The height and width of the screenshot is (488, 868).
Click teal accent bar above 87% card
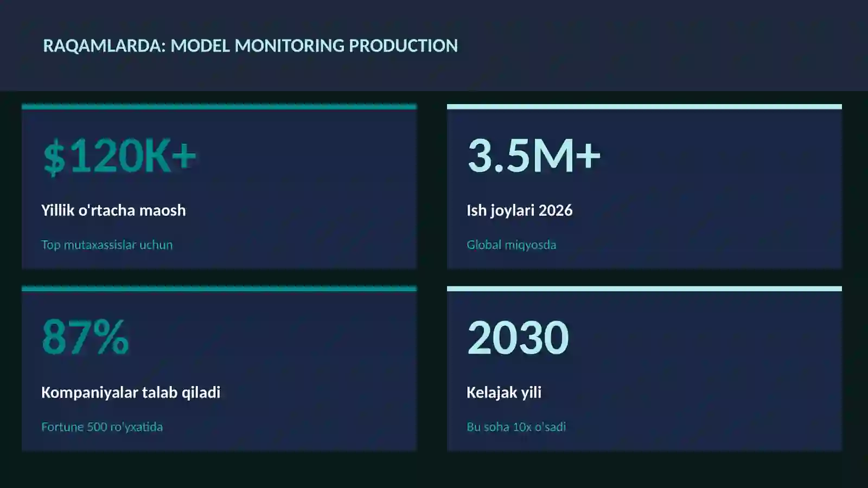pyautogui.click(x=219, y=289)
